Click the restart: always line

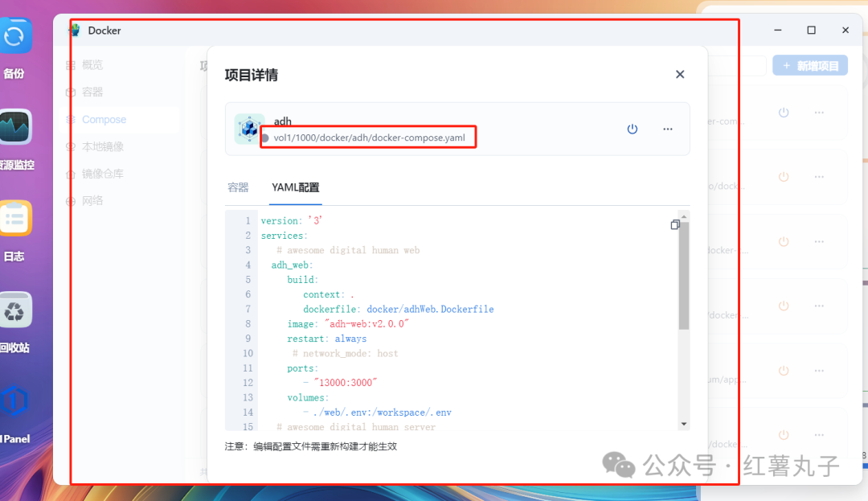coord(326,339)
